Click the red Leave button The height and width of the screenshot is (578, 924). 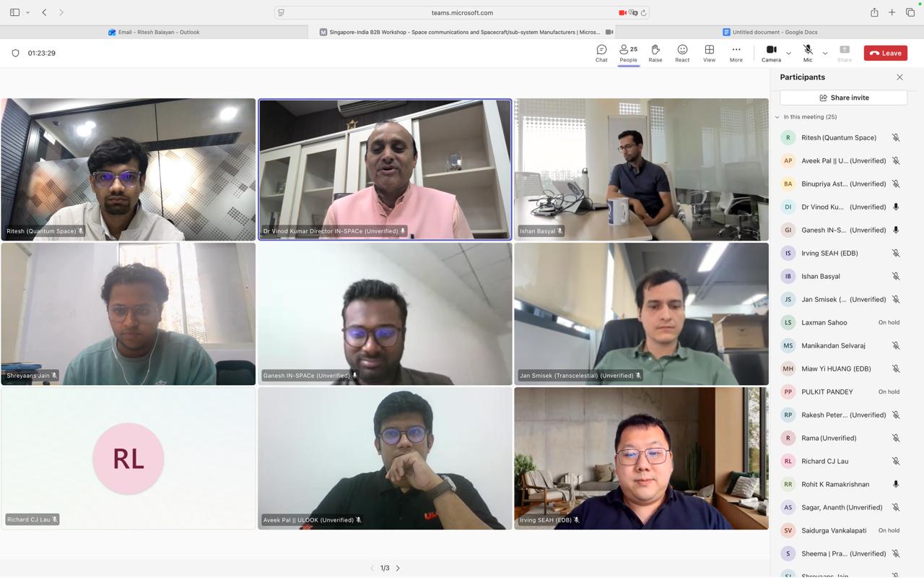click(x=885, y=52)
